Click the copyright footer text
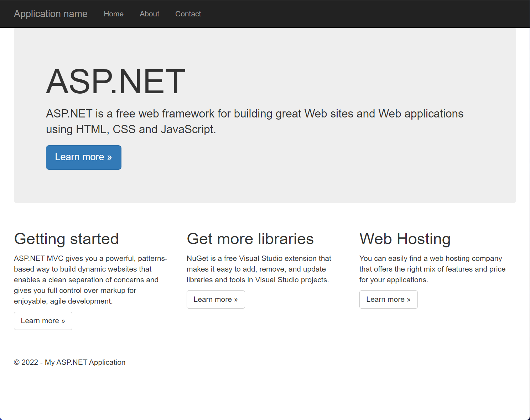Viewport: 530px width, 420px height. 69,362
